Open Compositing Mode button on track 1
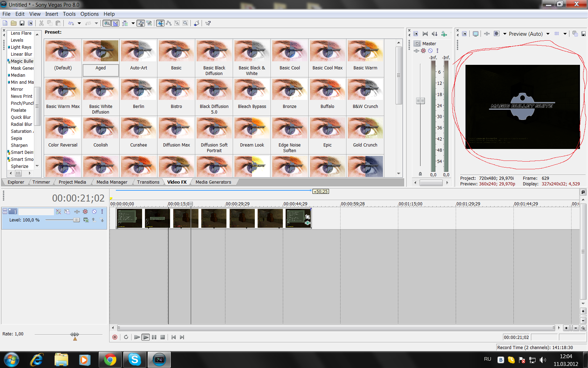 [x=86, y=220]
